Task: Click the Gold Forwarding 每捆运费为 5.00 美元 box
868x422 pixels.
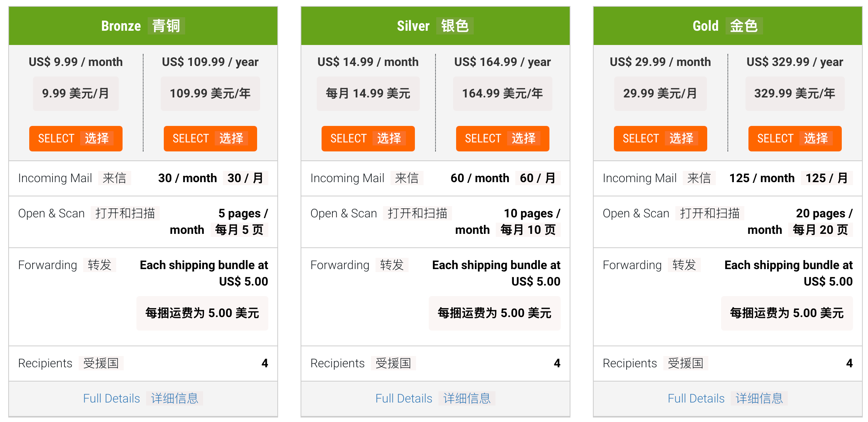Action: pyautogui.click(x=787, y=313)
